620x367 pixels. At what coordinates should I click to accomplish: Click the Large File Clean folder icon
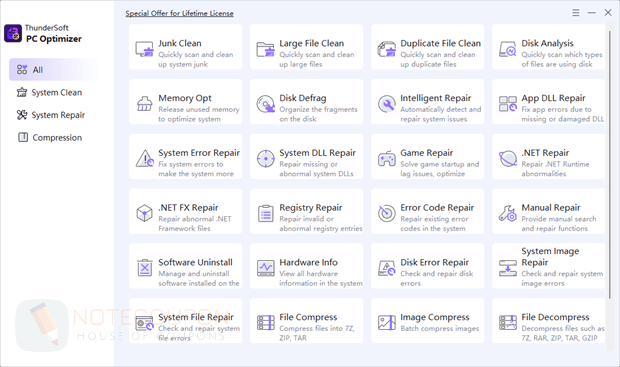point(265,49)
